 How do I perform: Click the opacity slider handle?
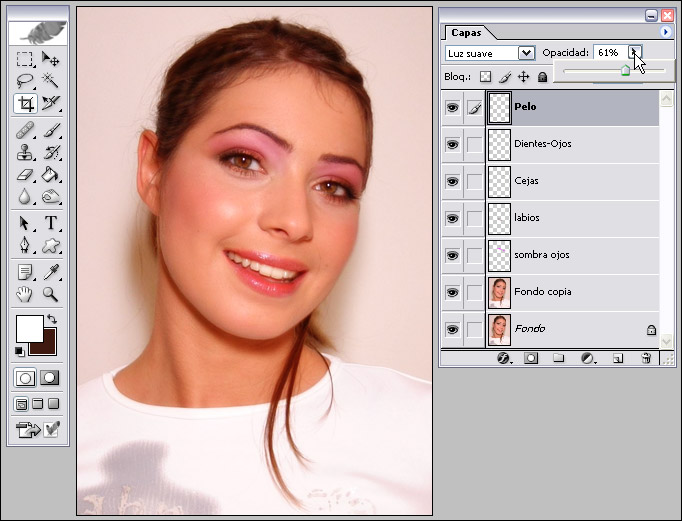pos(625,70)
